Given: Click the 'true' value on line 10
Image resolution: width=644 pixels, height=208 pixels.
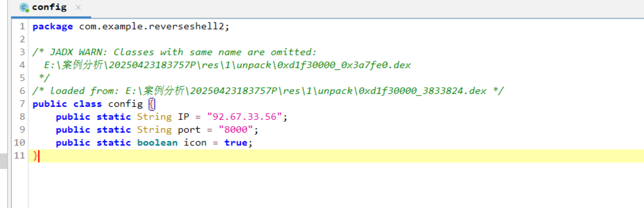Looking at the screenshot, I should click(x=235, y=143).
